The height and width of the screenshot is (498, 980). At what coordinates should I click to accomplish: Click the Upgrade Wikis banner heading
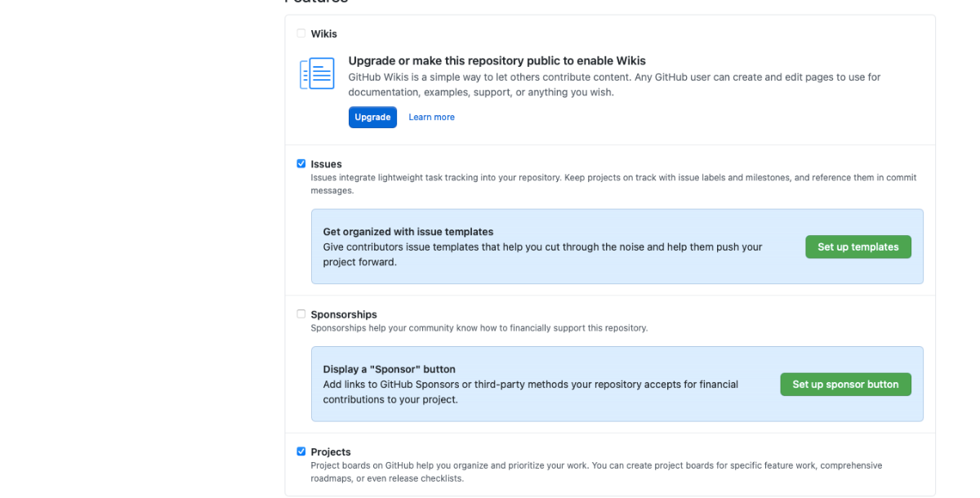point(497,60)
